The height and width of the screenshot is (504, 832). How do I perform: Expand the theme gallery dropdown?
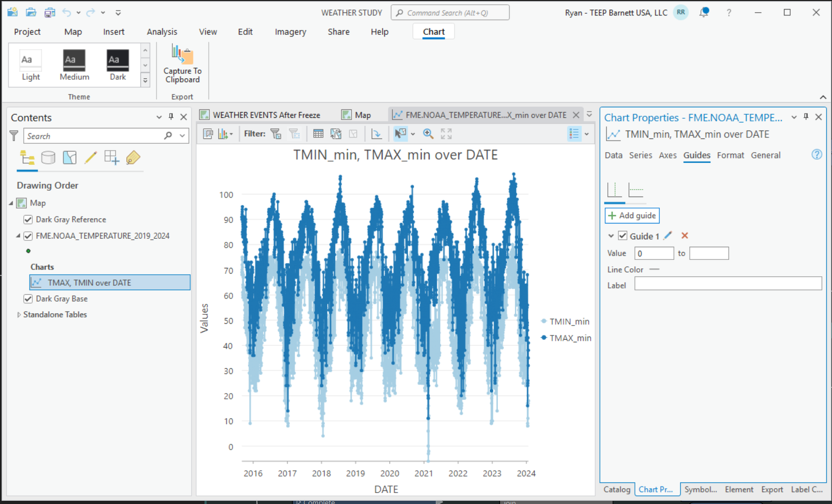(x=145, y=80)
